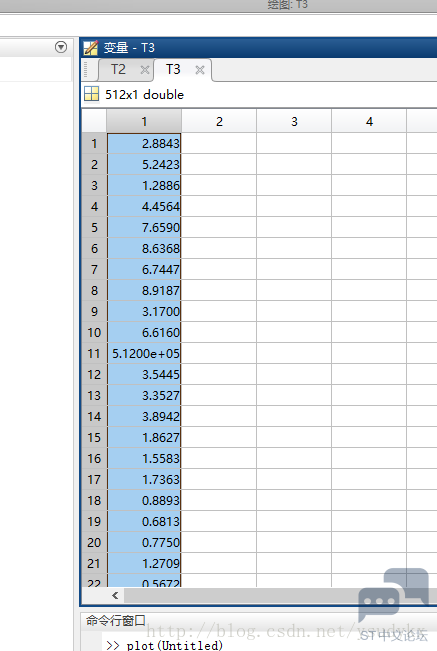Screen dimensions: 437x651
Task: Open the left panel dropdown arrow
Action: 61,47
